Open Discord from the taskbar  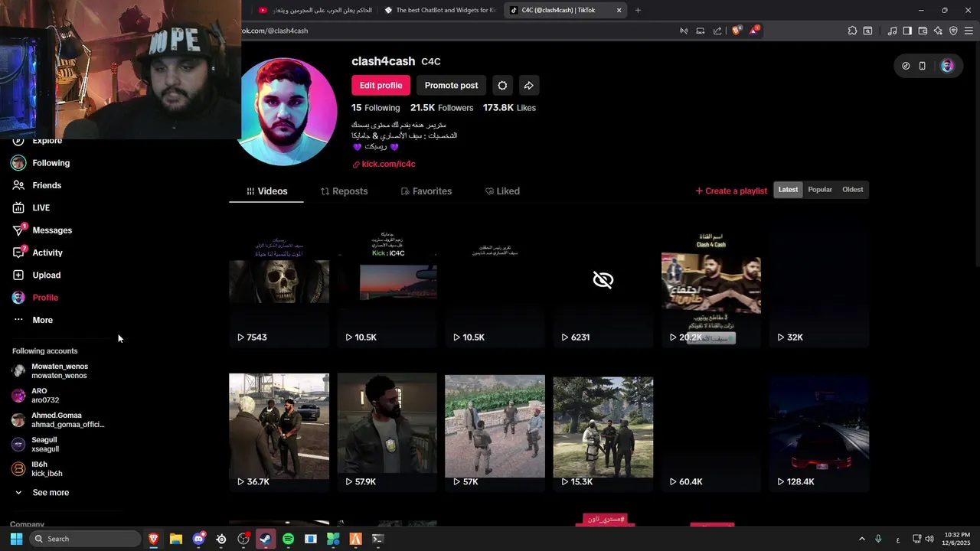tap(199, 539)
